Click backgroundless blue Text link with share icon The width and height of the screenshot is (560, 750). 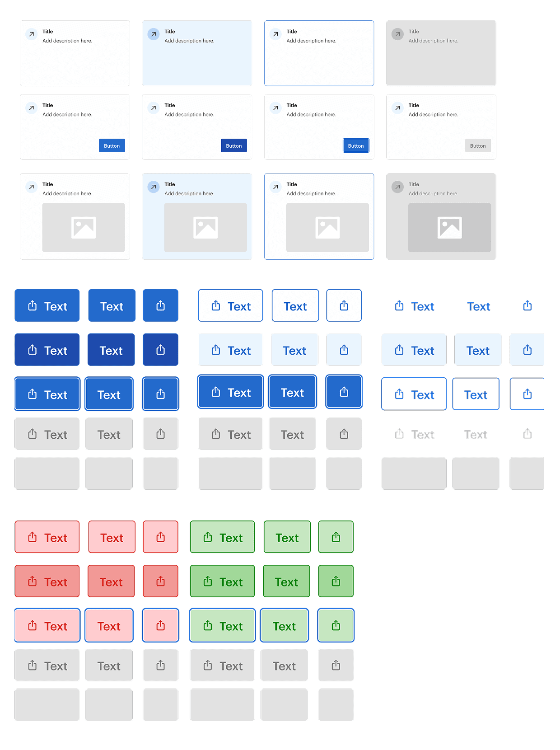(414, 306)
